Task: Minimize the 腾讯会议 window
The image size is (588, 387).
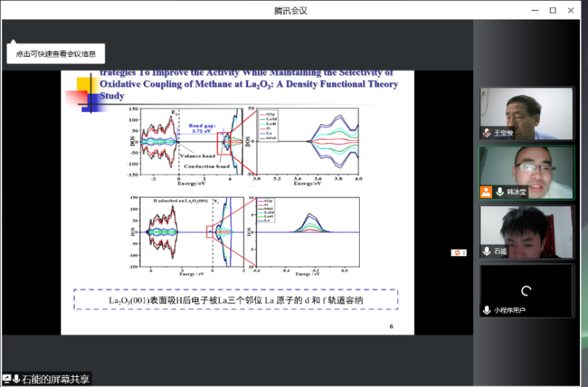Action: [x=534, y=10]
